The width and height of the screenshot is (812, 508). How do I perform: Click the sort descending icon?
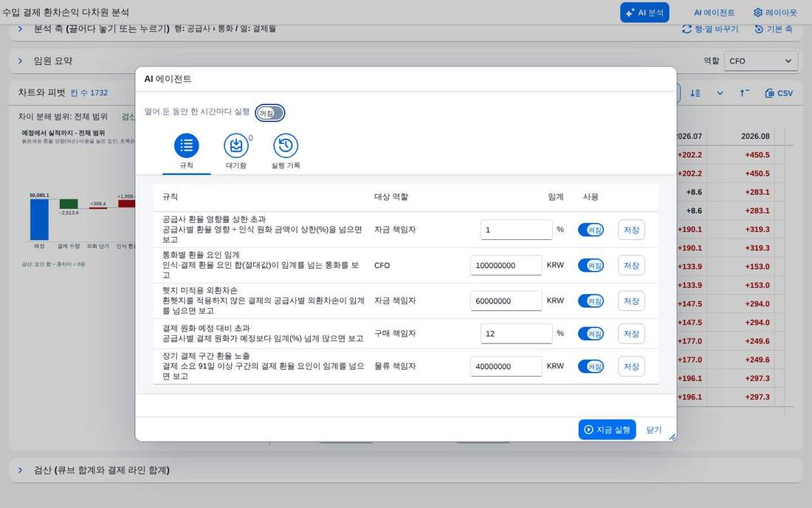pos(695,93)
